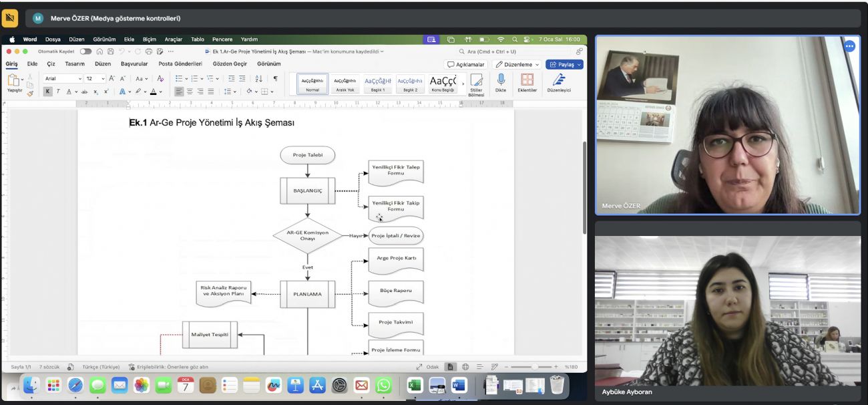868x405 pixels.
Task: Toggle left alignment of the paragraph
Action: pyautogui.click(x=179, y=92)
